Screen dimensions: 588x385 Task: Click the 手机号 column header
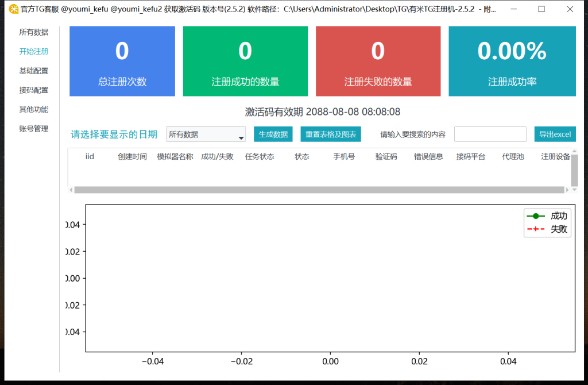click(x=344, y=156)
